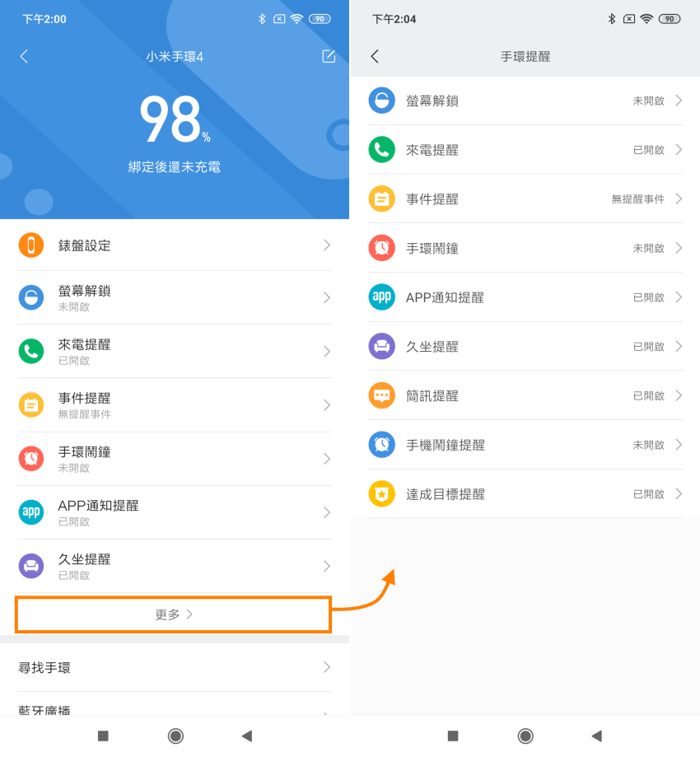Tap back arrow on 小米手環4 screen
This screenshot has width=700, height=757.
[x=24, y=57]
